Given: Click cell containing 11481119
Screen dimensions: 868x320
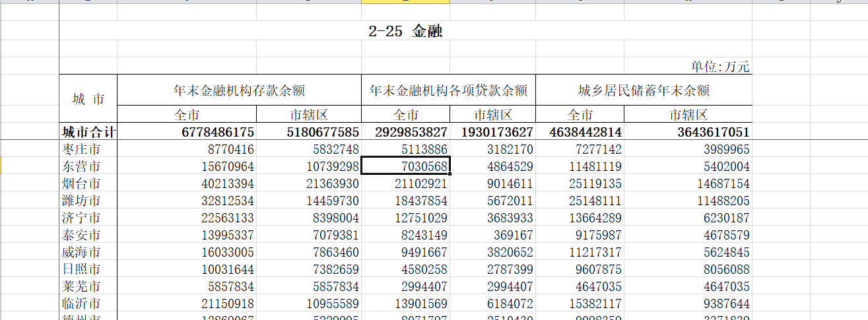Looking at the screenshot, I should tap(580, 166).
